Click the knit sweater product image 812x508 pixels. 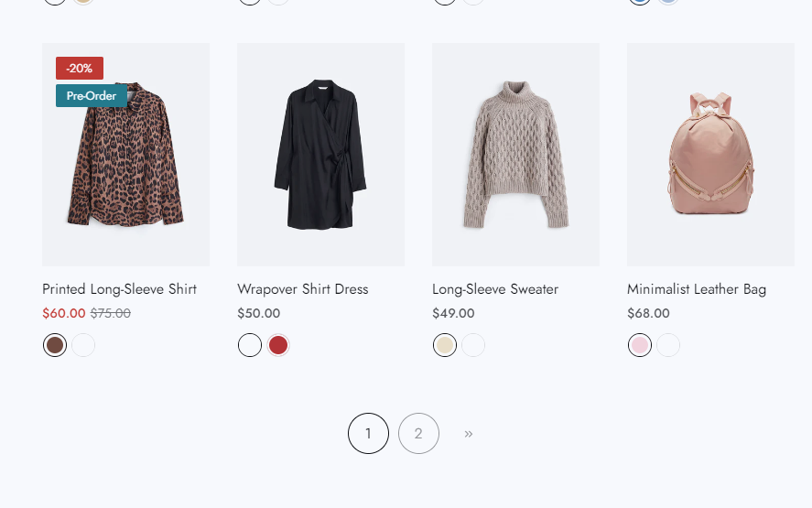pos(515,156)
